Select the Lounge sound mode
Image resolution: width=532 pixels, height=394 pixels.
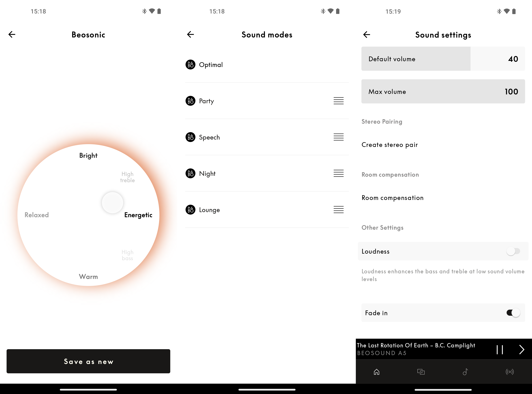(267, 210)
